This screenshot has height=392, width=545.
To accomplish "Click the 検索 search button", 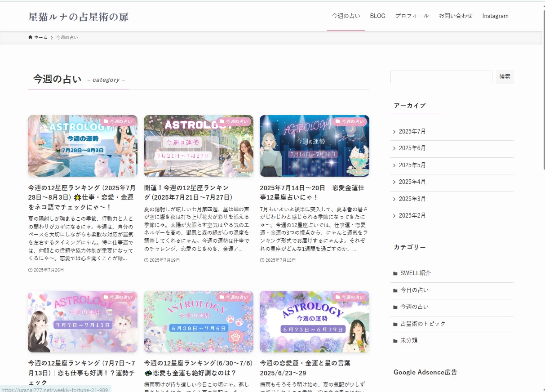I will point(505,77).
